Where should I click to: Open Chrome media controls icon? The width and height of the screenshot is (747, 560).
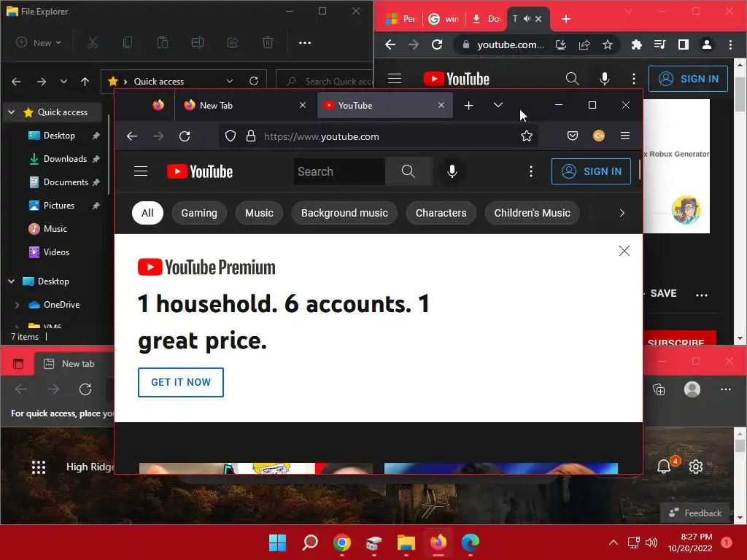click(x=659, y=44)
